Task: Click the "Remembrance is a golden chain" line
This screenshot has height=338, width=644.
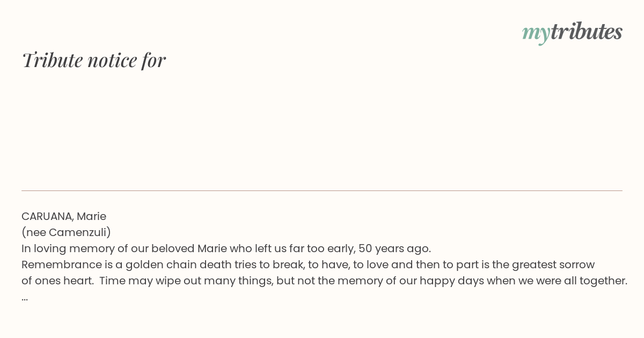Action: point(308,264)
